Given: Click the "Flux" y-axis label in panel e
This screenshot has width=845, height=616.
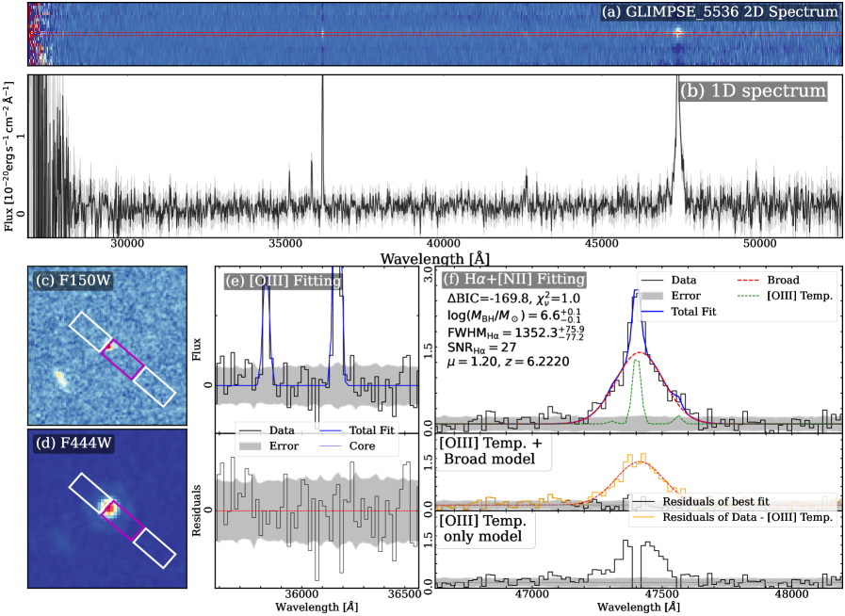Looking at the screenshot, I should coord(197,349).
